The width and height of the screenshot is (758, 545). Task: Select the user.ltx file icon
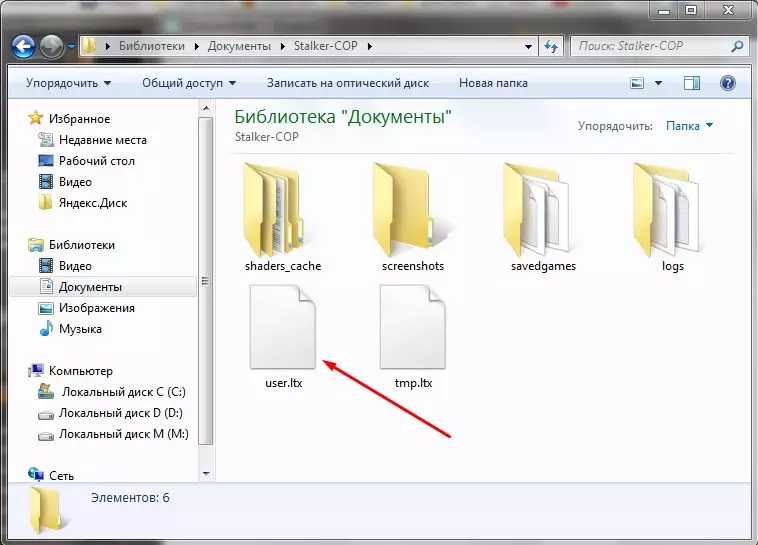(283, 327)
